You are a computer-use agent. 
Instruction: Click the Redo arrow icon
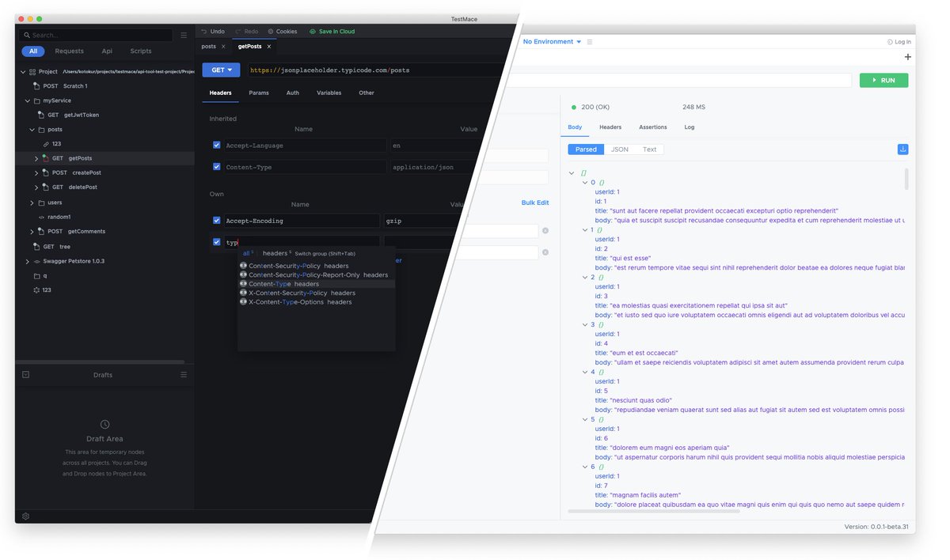click(x=237, y=32)
